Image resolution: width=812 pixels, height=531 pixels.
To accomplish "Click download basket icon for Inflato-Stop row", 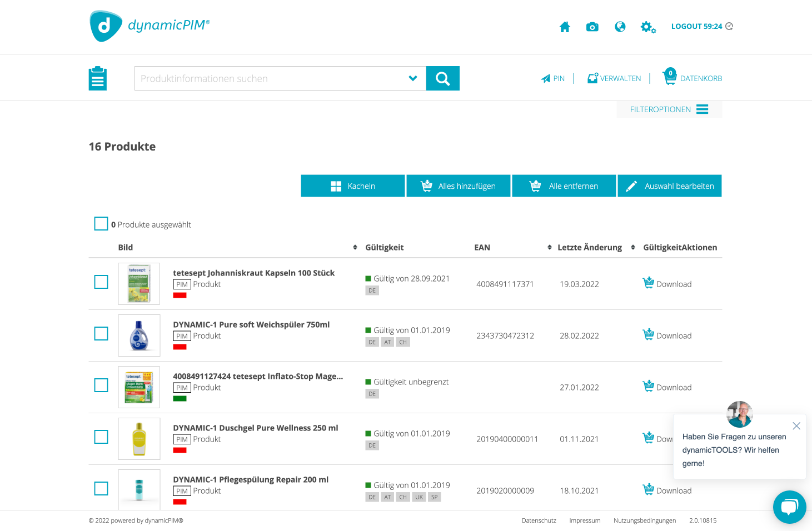I will (x=648, y=386).
